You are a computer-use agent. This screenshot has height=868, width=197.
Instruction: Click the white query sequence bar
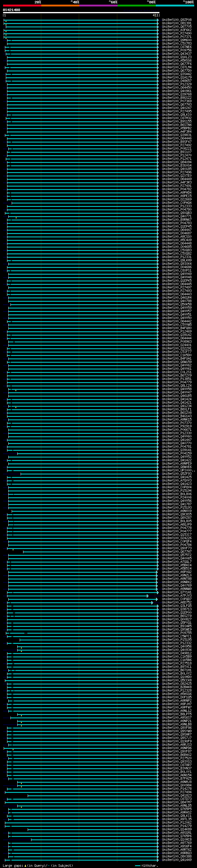[x=81, y=12]
